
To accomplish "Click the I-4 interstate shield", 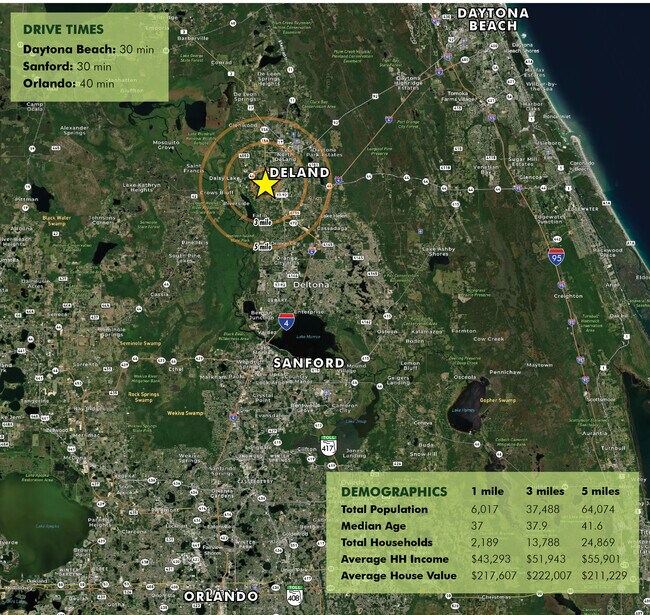I will 287,320.
